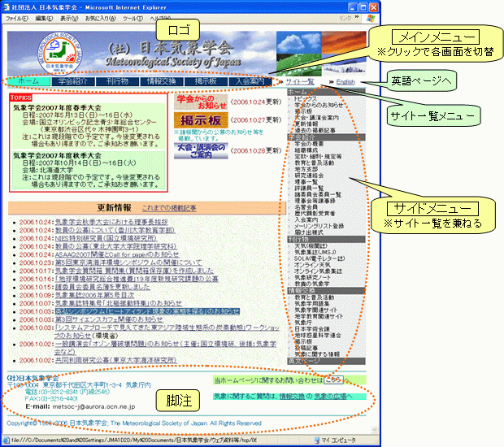Click the Internet Explorer icon in title bar

pyautogui.click(x=7, y=7)
